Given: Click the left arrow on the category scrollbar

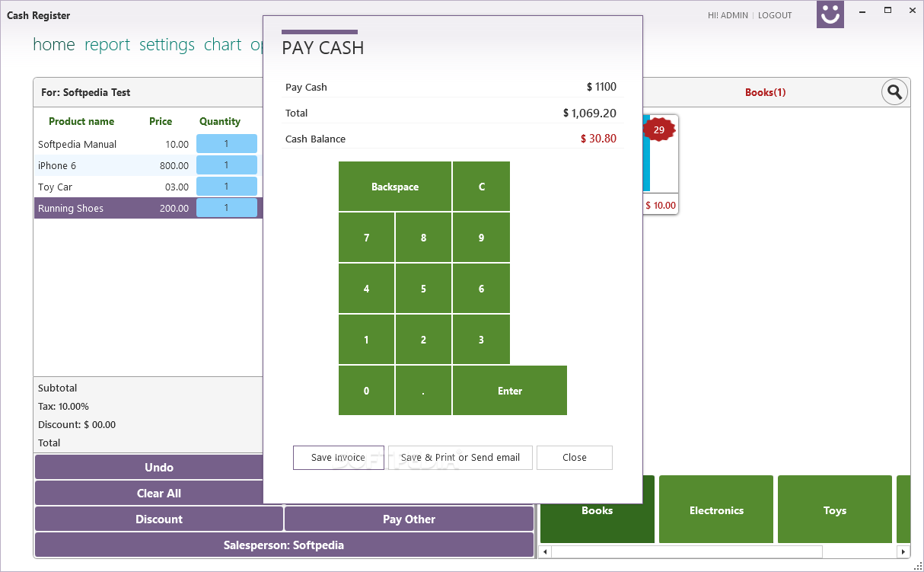Looking at the screenshot, I should (544, 551).
